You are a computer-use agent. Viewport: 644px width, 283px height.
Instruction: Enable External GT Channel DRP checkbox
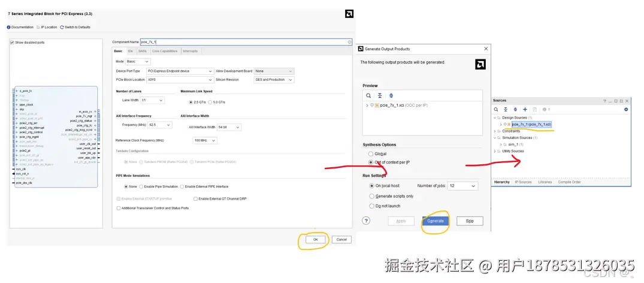(x=195, y=198)
